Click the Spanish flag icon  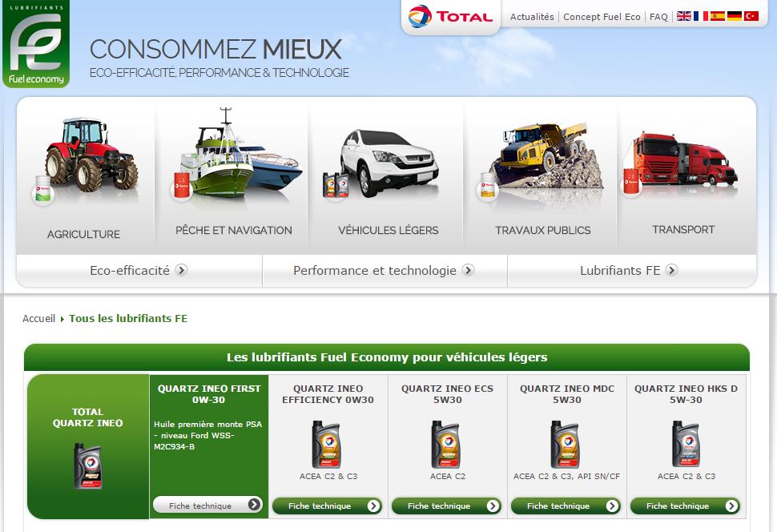pyautogui.click(x=717, y=15)
